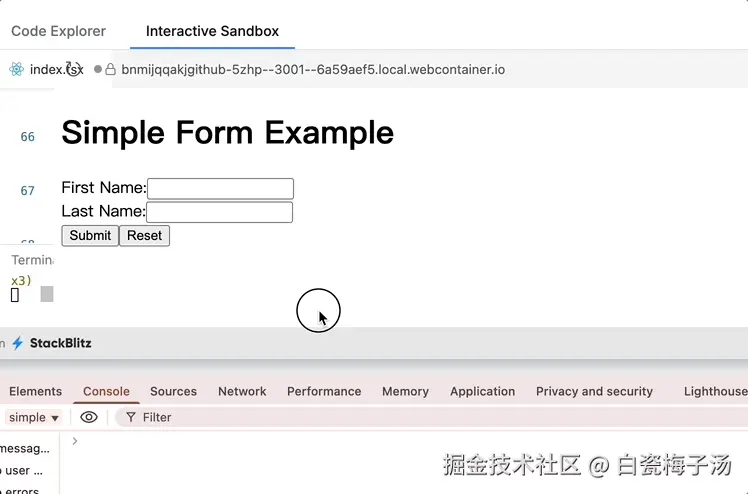Toggle the live expression eye icon
The width and height of the screenshot is (748, 494).
89,417
